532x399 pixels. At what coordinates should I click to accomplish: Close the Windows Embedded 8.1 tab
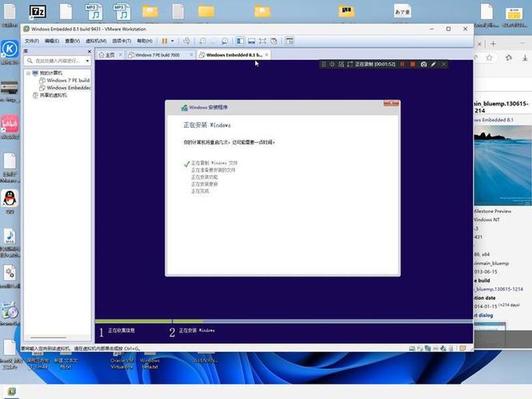[267, 55]
